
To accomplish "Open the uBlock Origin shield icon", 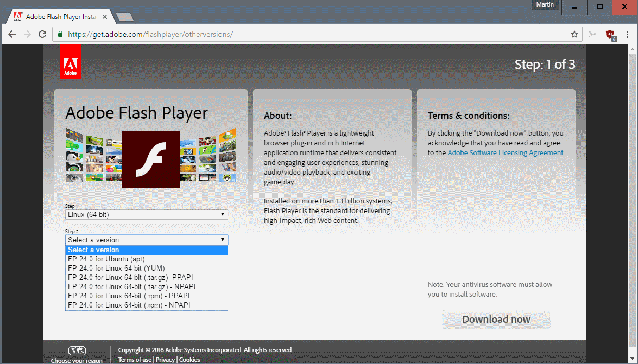I will click(610, 34).
